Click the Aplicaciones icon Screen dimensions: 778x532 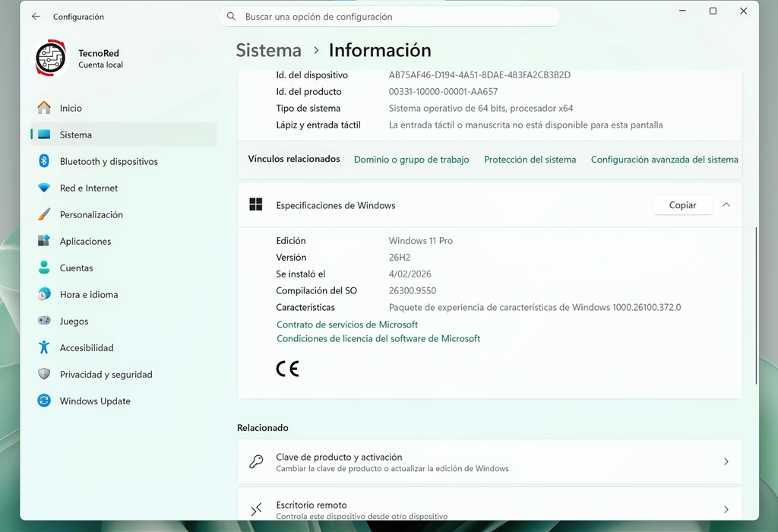coord(44,241)
